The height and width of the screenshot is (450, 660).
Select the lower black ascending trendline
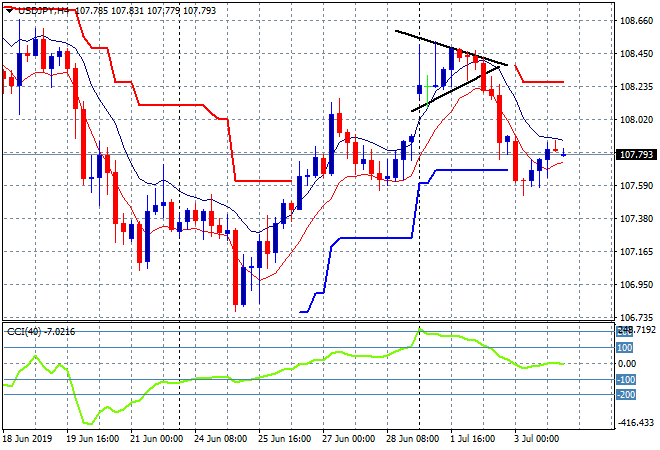click(x=455, y=89)
